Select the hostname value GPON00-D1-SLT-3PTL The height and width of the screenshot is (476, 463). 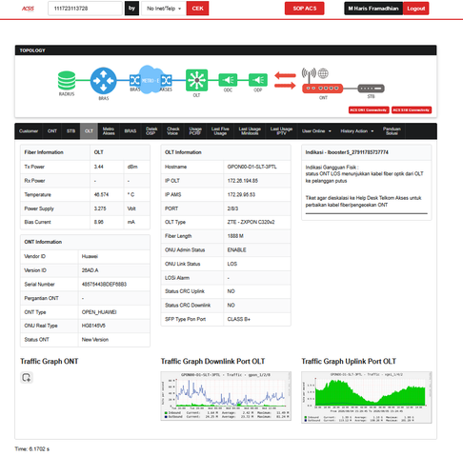click(x=252, y=167)
